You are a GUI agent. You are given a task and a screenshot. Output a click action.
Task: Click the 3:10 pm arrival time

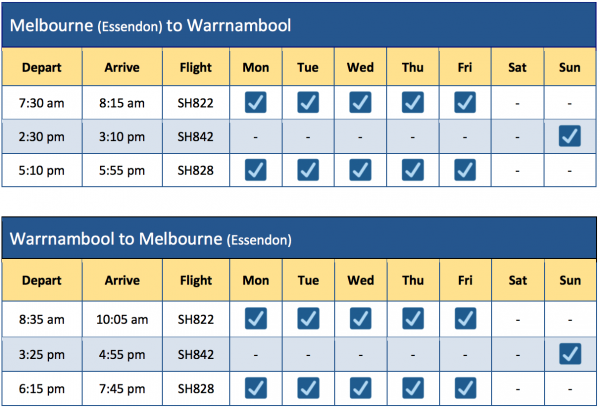[121, 136]
